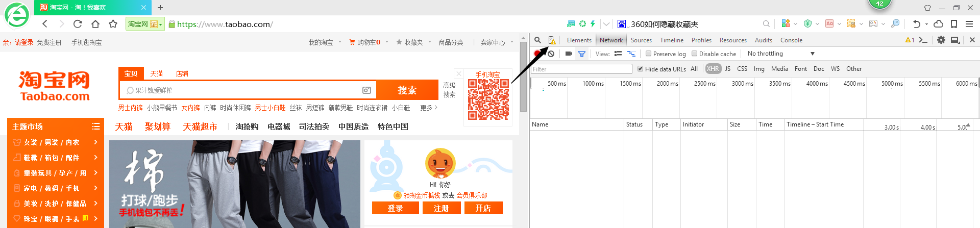Screen dimensions: 980x228
Task: Filter requests by JS type
Action: 728,69
